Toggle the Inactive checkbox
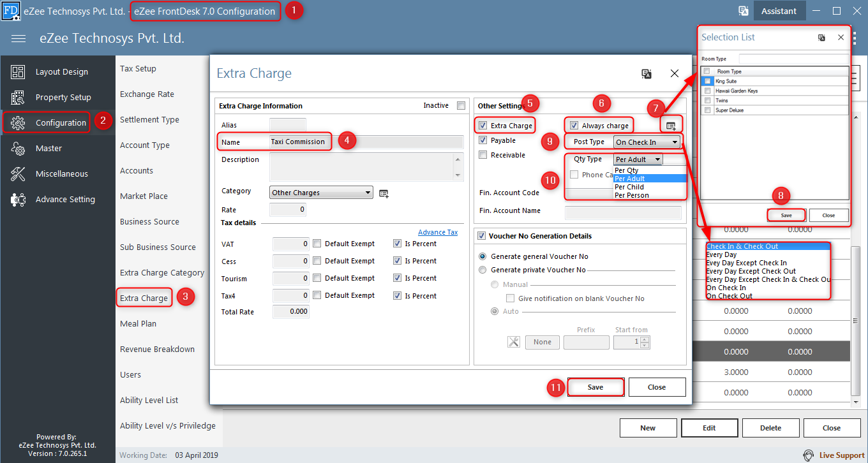 coord(461,106)
